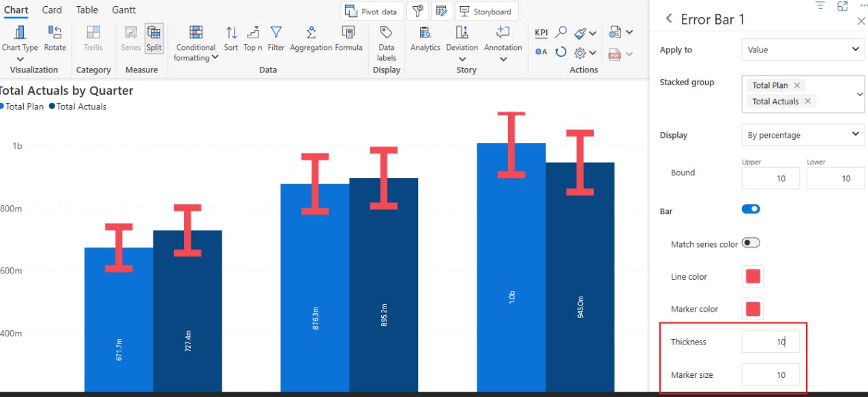The width and height of the screenshot is (868, 397).
Task: Open the more options ellipsis
Action: point(864,5)
